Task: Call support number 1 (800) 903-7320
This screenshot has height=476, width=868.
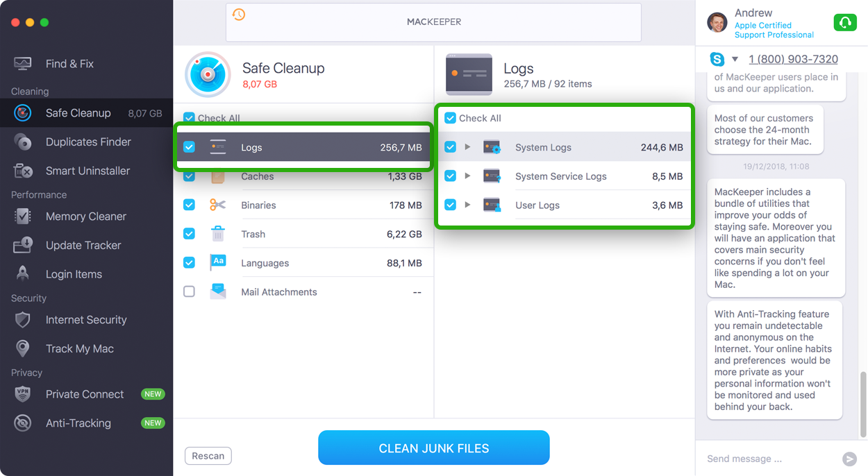Action: 793,59
